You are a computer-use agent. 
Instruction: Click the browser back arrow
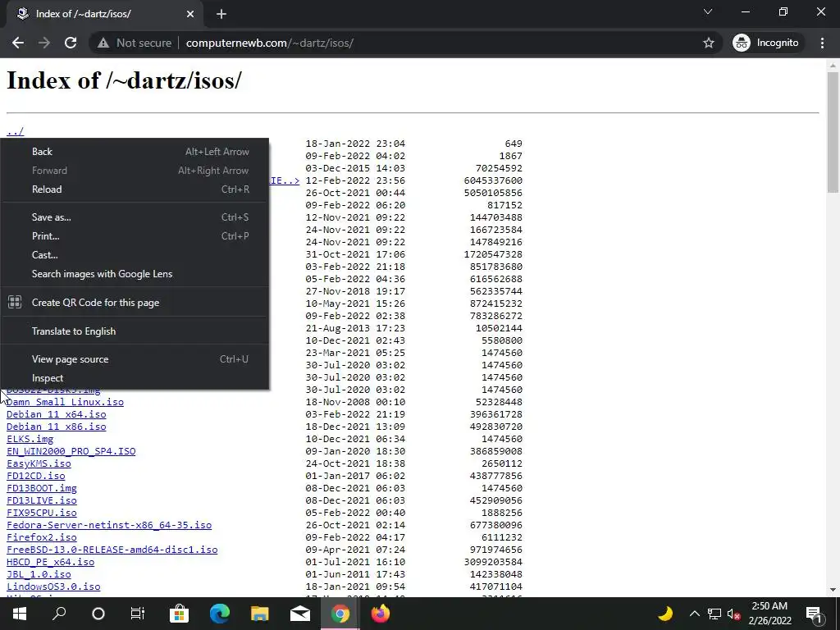coord(18,43)
